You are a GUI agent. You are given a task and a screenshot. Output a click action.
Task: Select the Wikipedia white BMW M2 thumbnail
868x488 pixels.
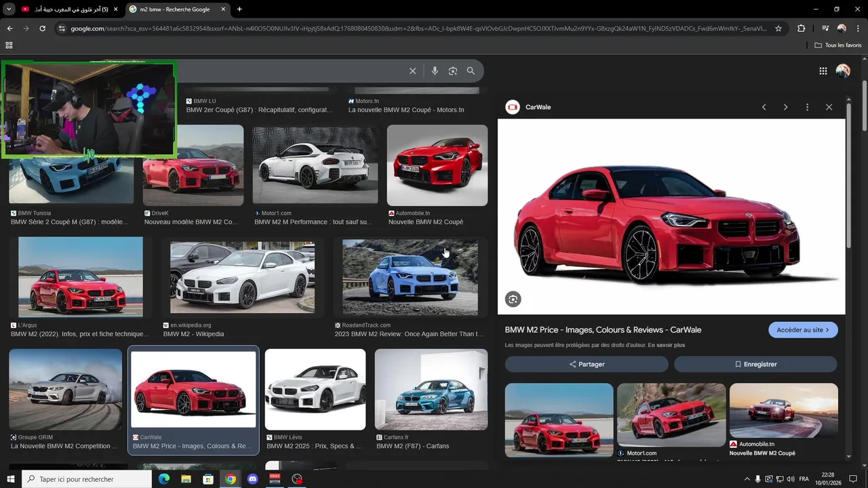243,277
